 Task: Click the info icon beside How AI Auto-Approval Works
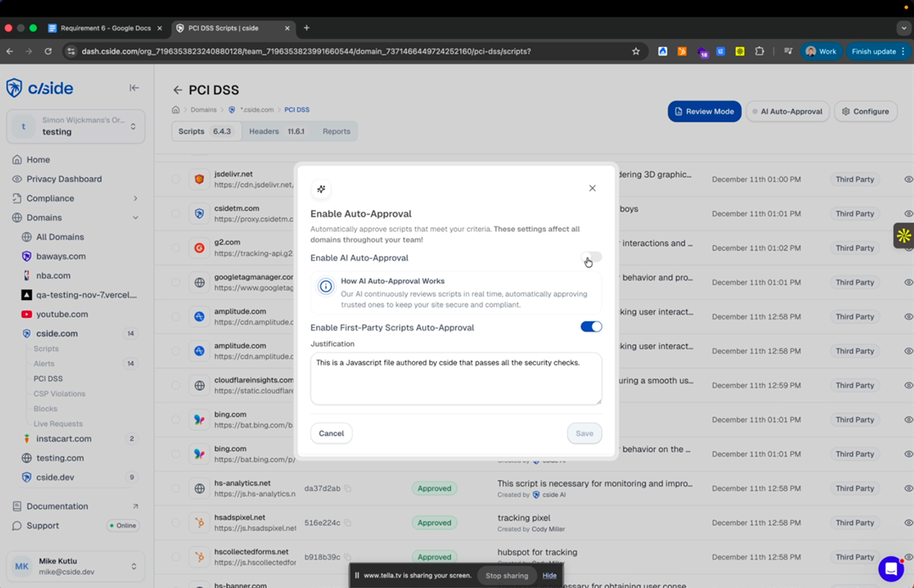326,288
